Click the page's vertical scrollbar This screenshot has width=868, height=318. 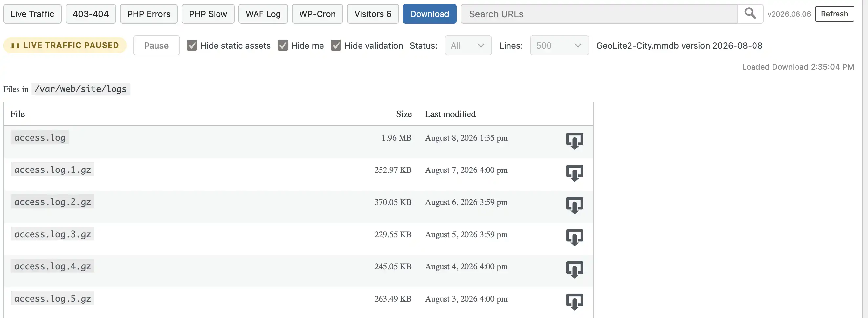[x=865, y=159]
